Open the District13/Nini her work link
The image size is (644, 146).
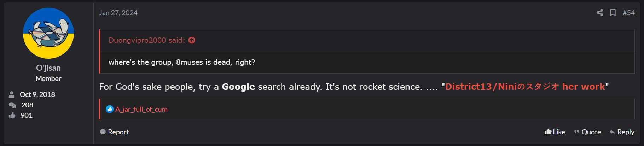(x=525, y=87)
